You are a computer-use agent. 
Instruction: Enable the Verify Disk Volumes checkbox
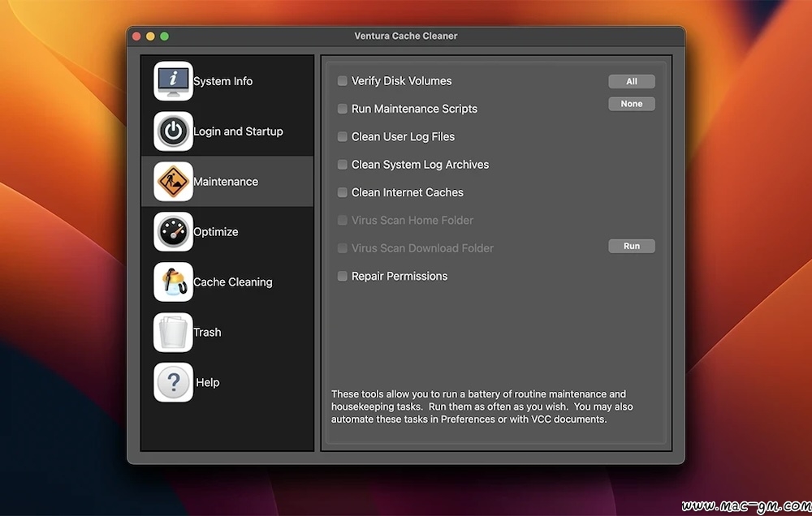point(343,81)
